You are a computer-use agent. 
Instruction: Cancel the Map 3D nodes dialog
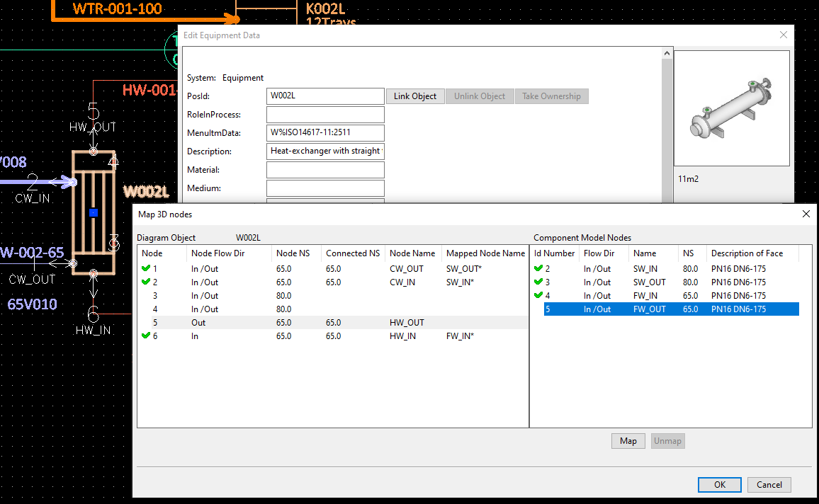769,485
